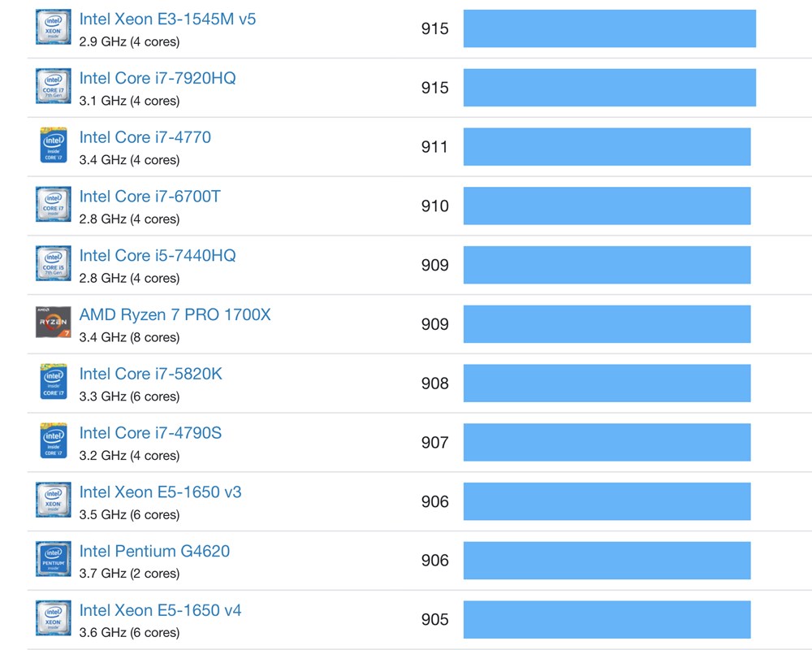Open the AMD Ryzen 7 PRO 1700X link
Image resolution: width=812 pixels, height=650 pixels.
[x=175, y=314]
